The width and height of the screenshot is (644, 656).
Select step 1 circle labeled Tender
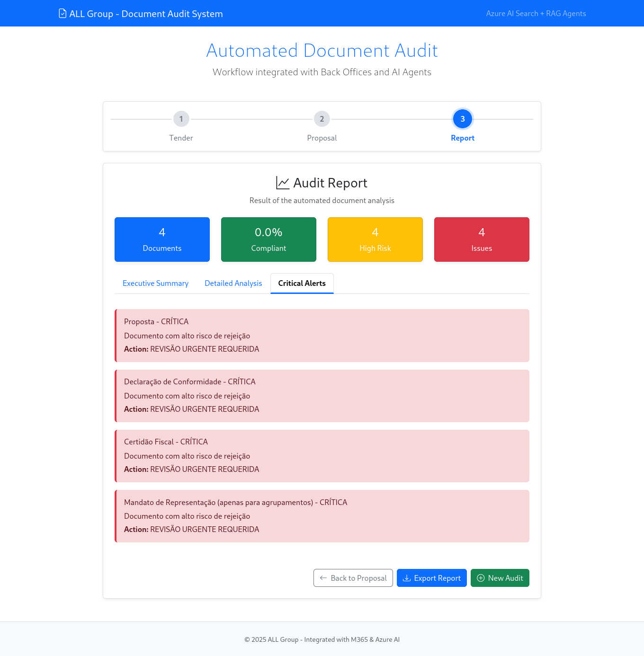(181, 119)
